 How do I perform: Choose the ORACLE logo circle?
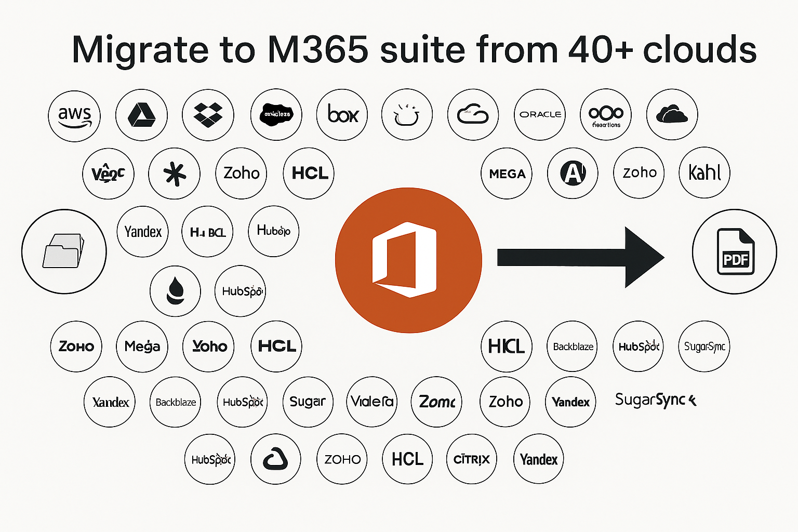pos(540,114)
